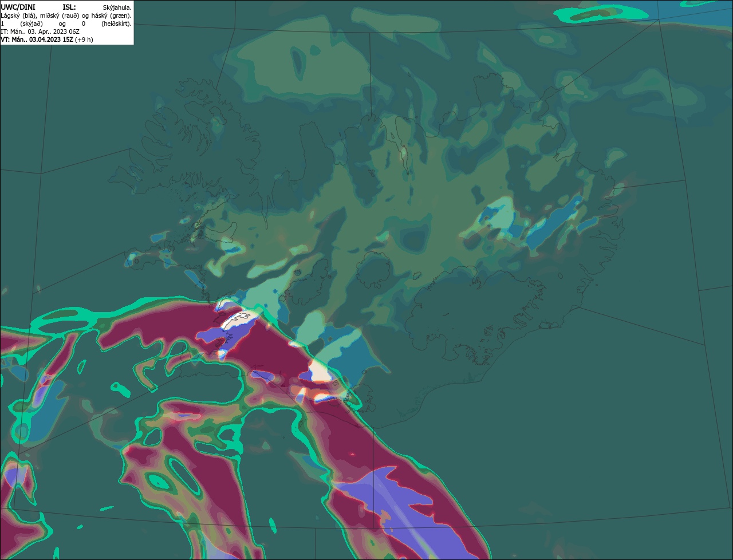Screen dimensions: 733x560
Task: Click the "(+9 h)" forecast offset
Action: pos(84,40)
